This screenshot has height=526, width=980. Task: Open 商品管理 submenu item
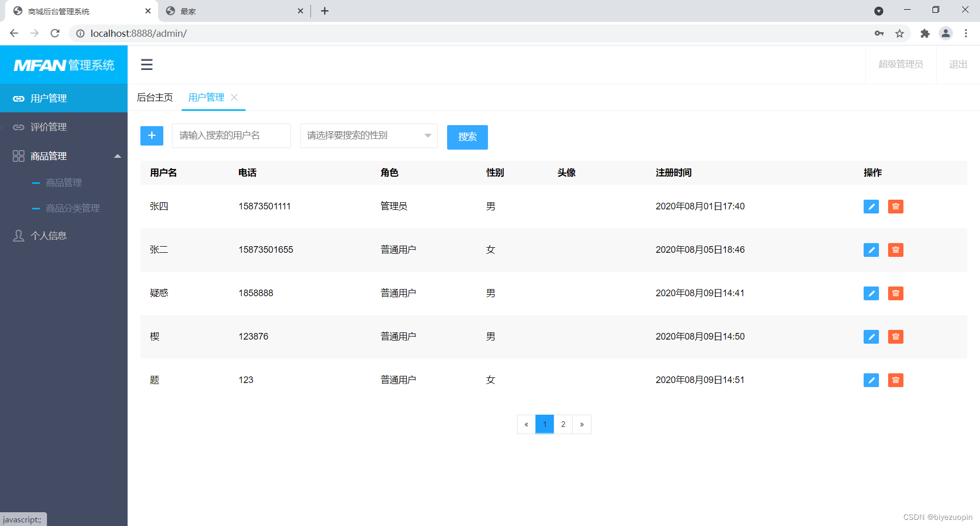(64, 183)
